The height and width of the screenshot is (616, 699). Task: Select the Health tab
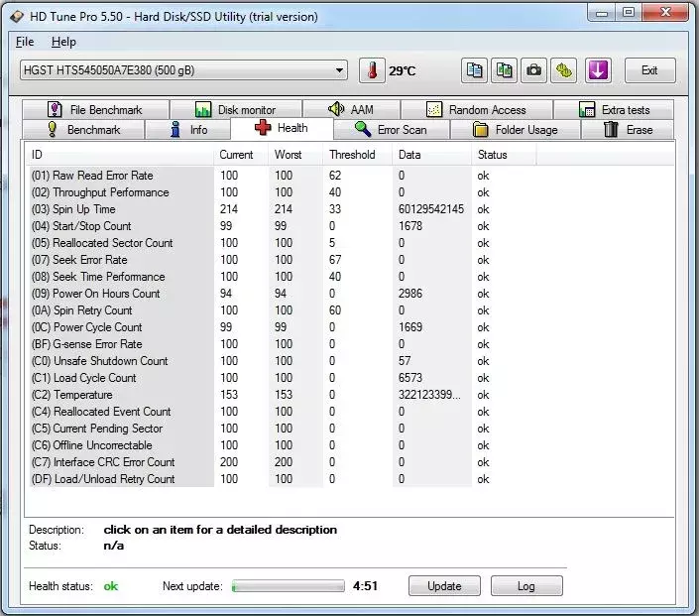282,128
